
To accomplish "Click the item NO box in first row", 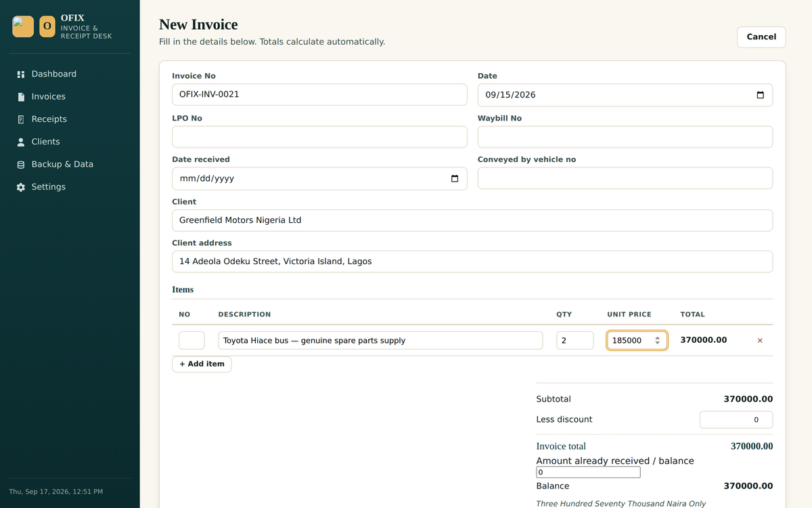I will (x=191, y=341).
